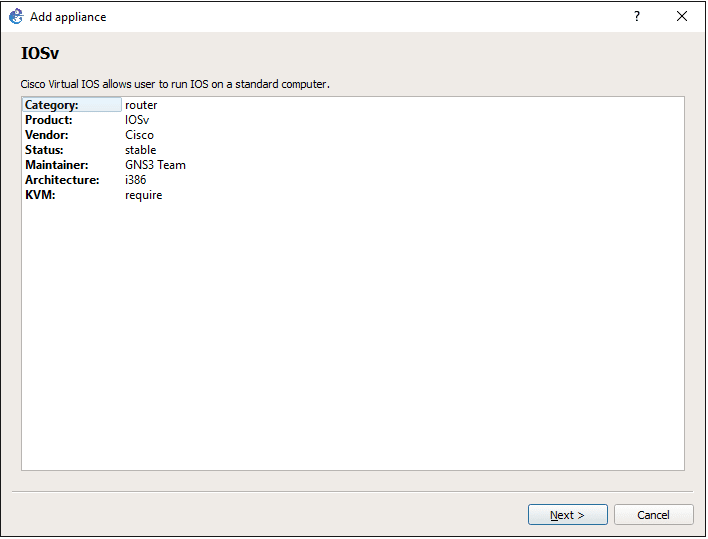This screenshot has width=708, height=539.
Task: Close the Add appliance dialog
Action: (682, 16)
